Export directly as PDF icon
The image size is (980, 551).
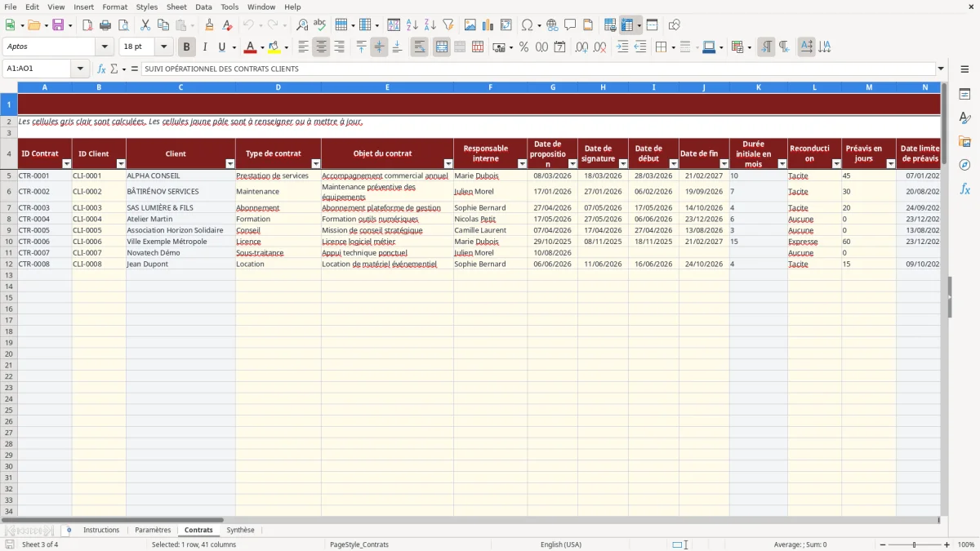click(x=87, y=25)
